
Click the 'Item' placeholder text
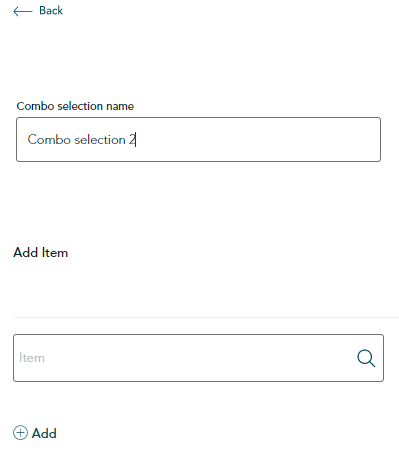coord(32,358)
